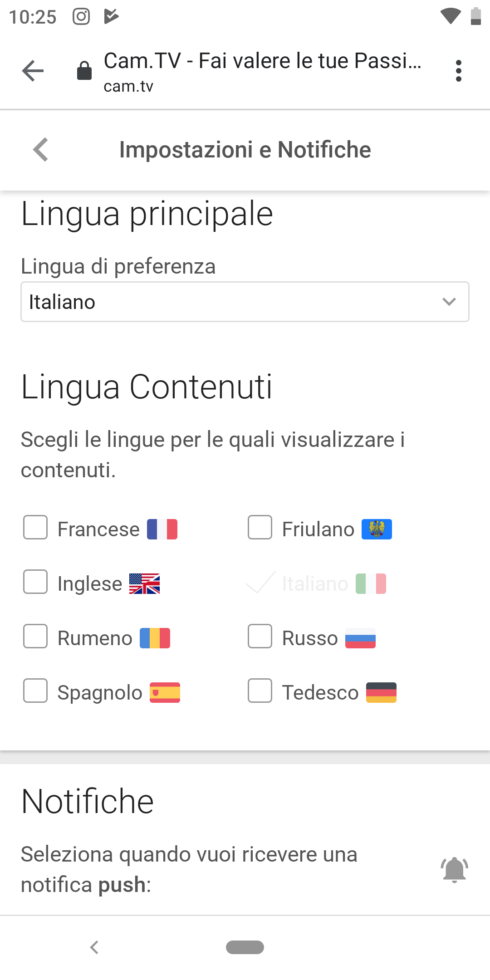The image size is (490, 980).
Task: Tap the padlock site security icon
Action: pos(84,70)
